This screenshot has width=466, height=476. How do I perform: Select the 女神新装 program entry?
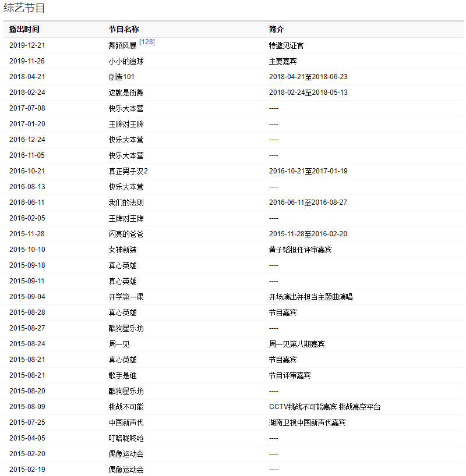click(x=122, y=250)
